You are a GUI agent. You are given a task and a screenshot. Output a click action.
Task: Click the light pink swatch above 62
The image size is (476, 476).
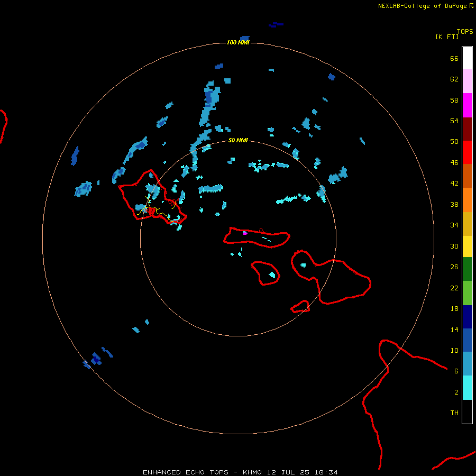pos(467,81)
